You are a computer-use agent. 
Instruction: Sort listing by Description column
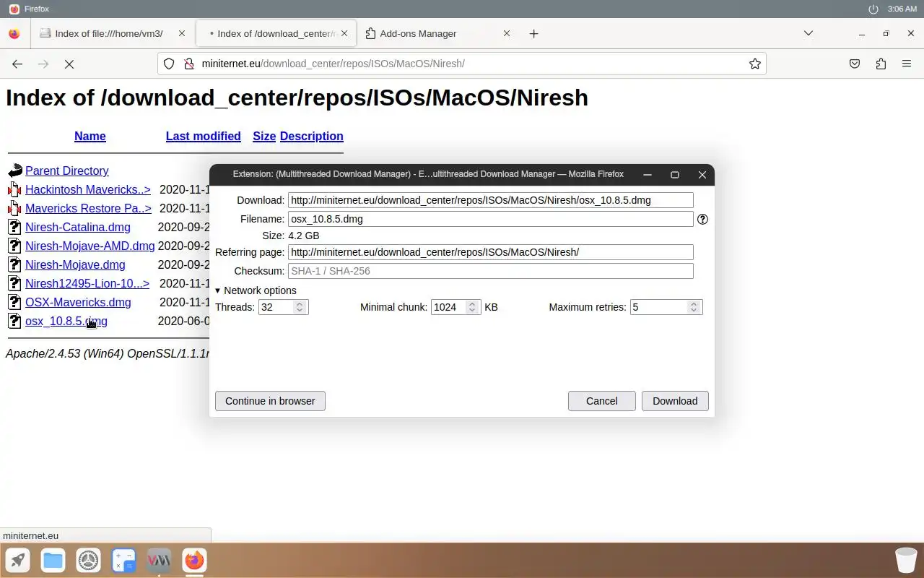point(312,137)
